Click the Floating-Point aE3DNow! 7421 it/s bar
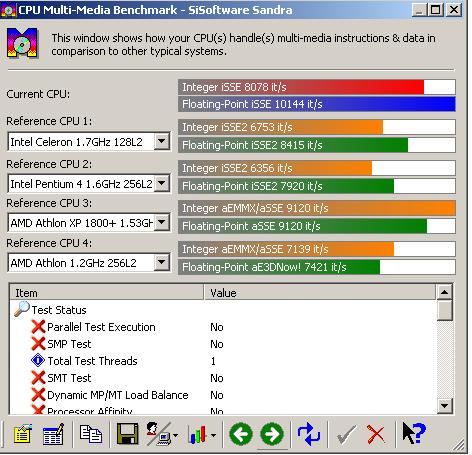This screenshot has width=472, height=455. (317, 267)
